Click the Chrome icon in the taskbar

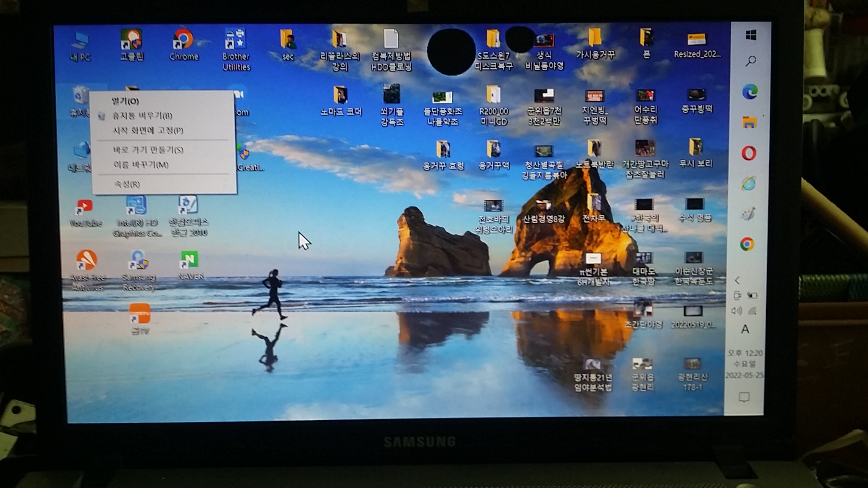(x=747, y=244)
